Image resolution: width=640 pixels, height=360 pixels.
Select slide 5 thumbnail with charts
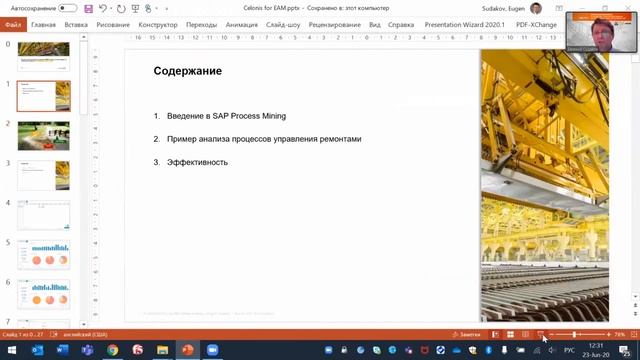pos(44,255)
